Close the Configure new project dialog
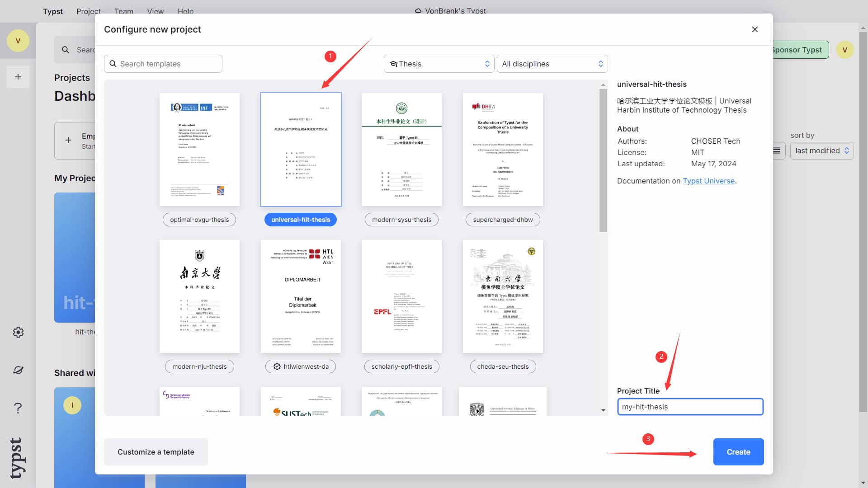 click(755, 29)
